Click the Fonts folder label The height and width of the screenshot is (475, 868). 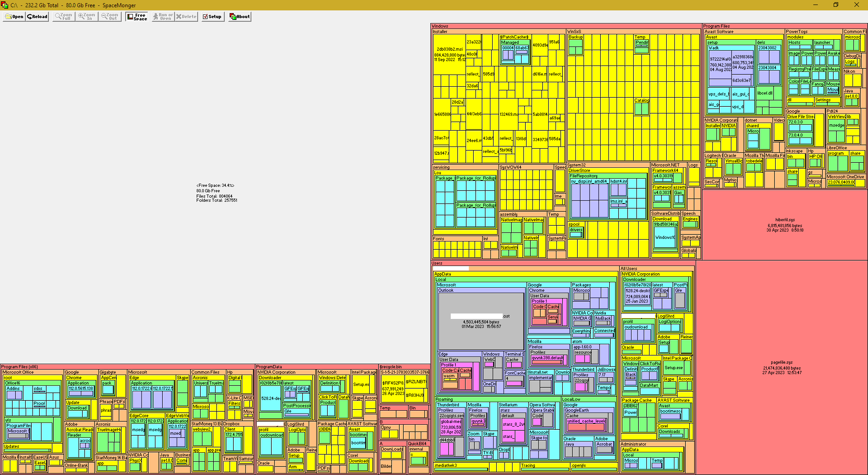(x=439, y=239)
